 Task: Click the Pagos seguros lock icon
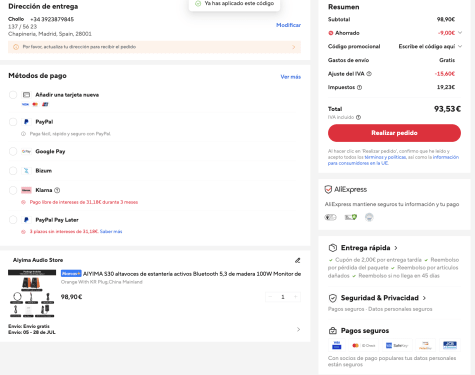pos(333,331)
